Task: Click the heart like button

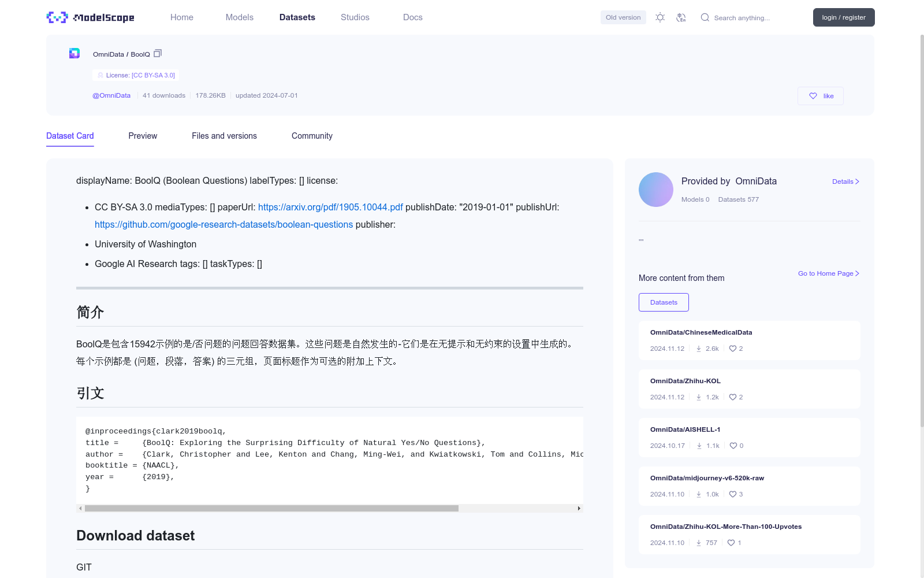Action: tap(821, 96)
